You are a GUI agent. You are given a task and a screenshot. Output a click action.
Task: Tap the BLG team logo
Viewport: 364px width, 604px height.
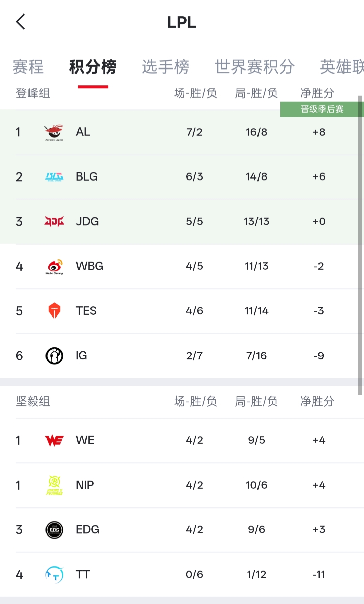54,177
